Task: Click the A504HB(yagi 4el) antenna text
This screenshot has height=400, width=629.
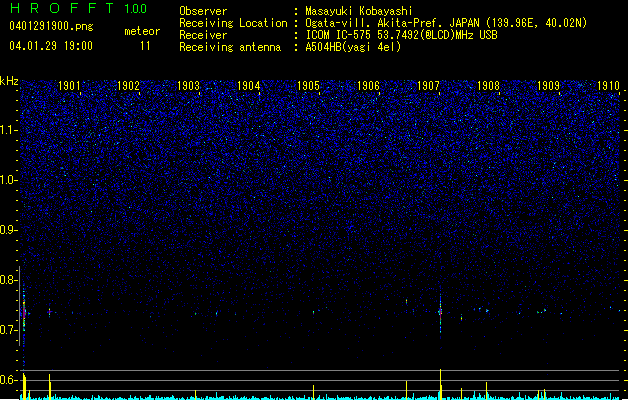Action: click(353, 47)
